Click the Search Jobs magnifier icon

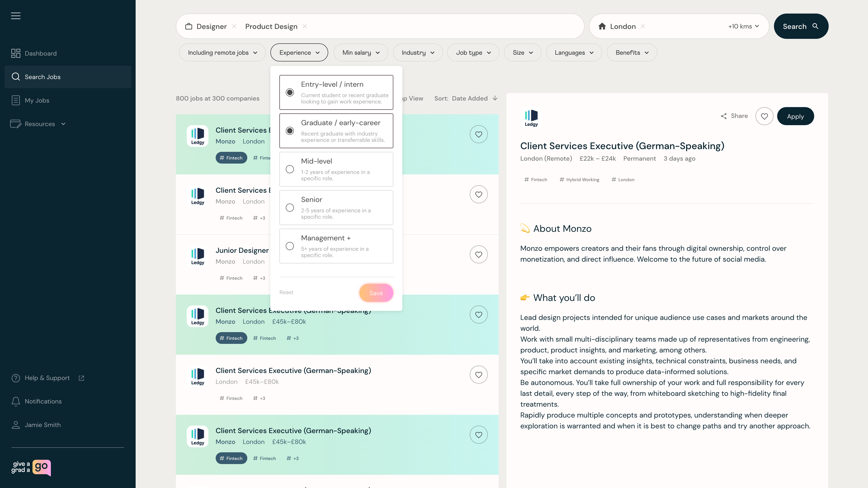tap(16, 77)
